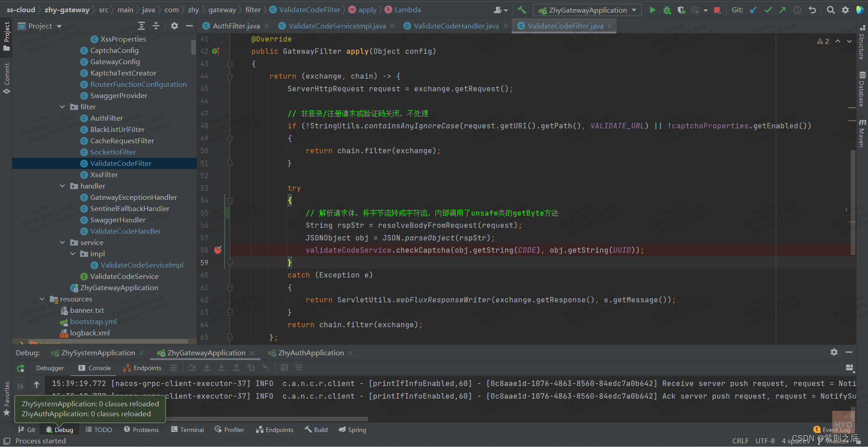Collapse the handler folder in project tree

click(x=62, y=186)
